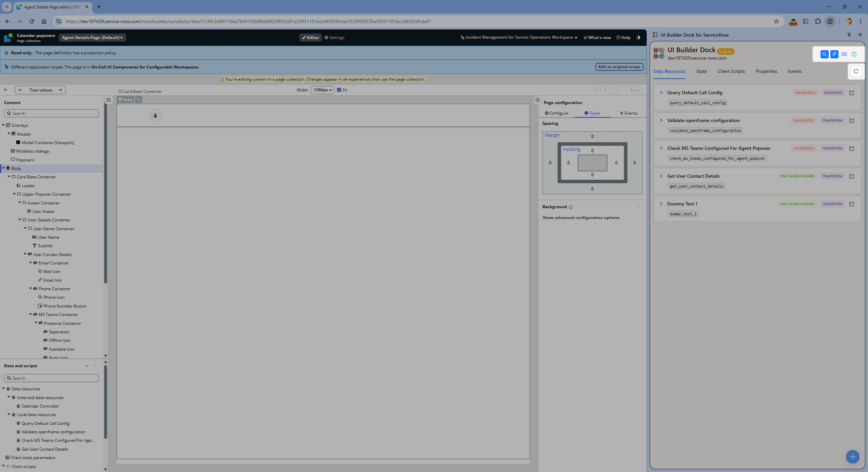Toggle dark theme contrast icon beside Help
868x472 pixels.
tap(638, 38)
